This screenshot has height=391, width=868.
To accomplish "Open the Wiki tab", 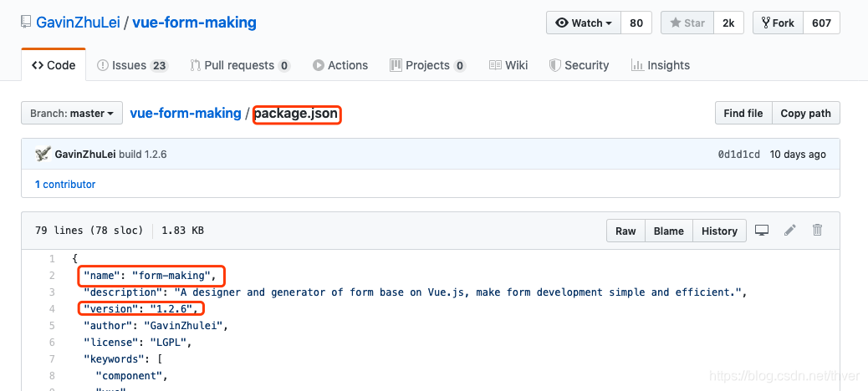I will 508,65.
